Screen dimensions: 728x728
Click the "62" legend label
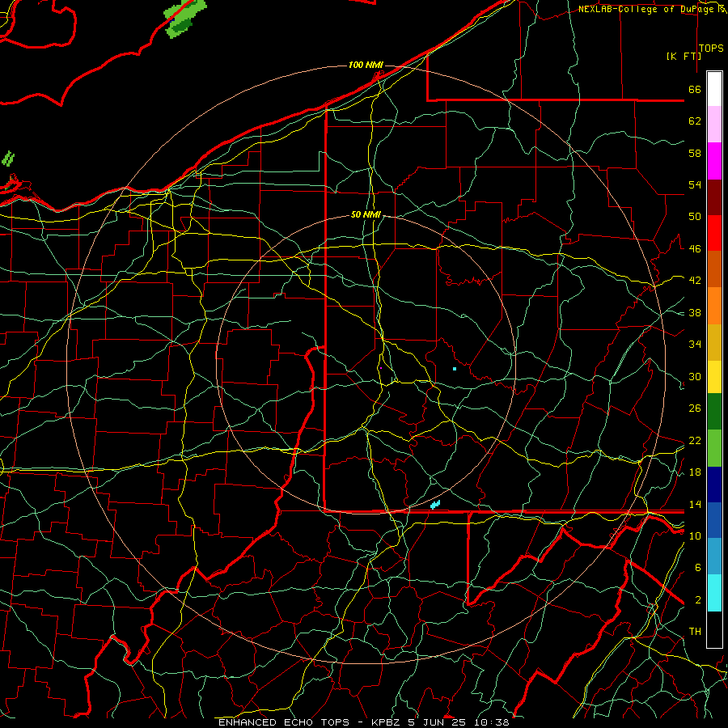pyautogui.click(x=695, y=121)
